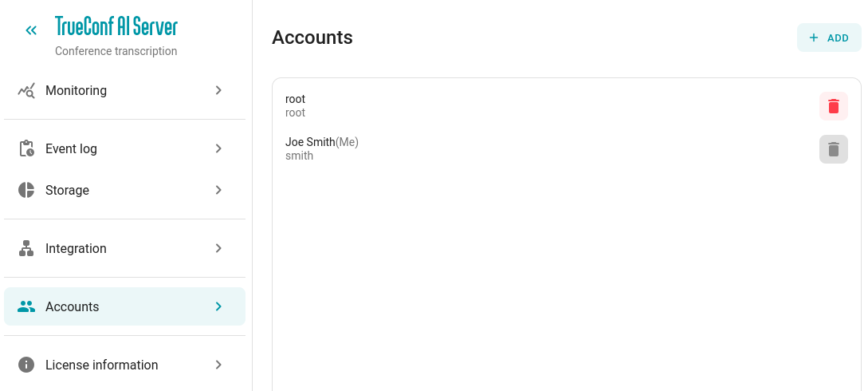The width and height of the screenshot is (868, 391).
Task: Expand the Monitoring chevron arrow
Action: point(218,90)
